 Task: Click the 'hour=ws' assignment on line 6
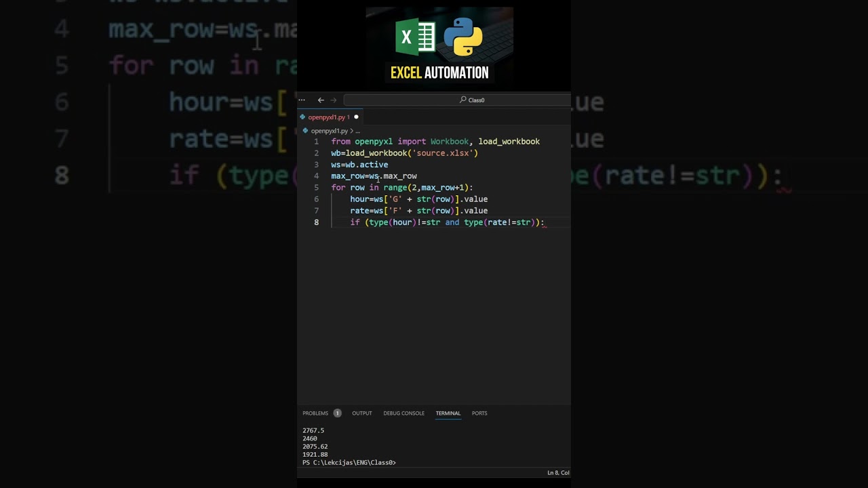(367, 199)
